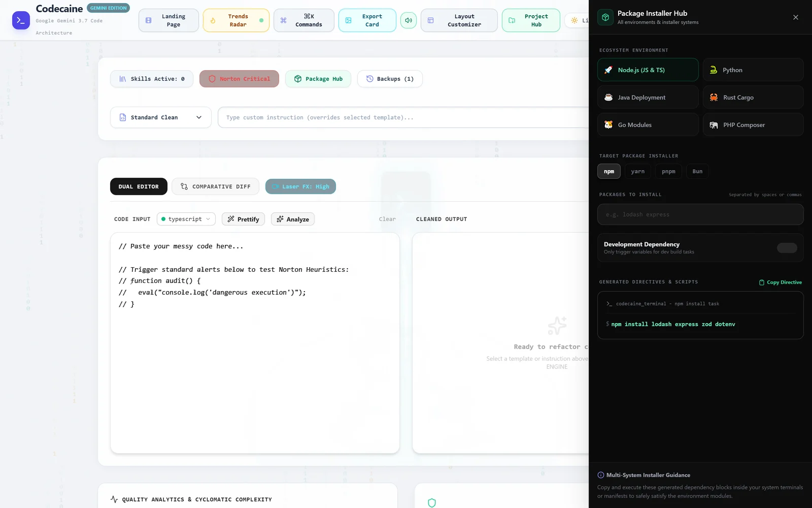812x508 pixels.
Task: Select Rust Cargo ecosystem
Action: click(753, 97)
